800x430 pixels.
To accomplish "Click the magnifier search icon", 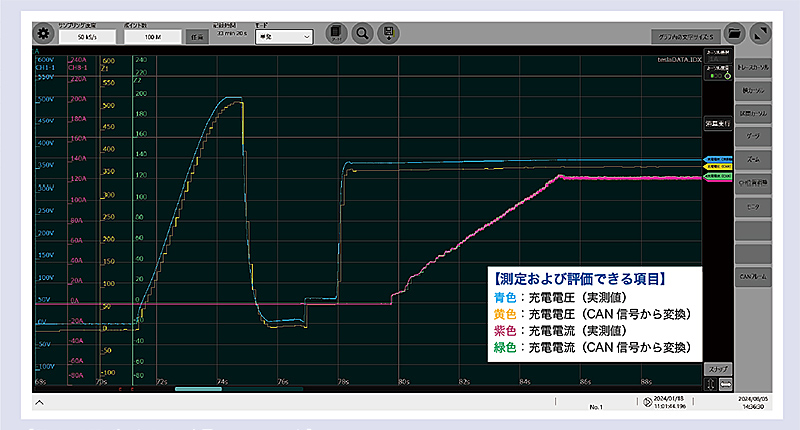I will click(x=361, y=34).
